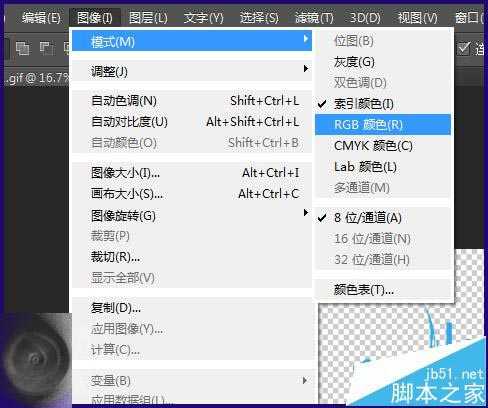Select the .gif document tab
The image size is (488, 408).
[37, 78]
